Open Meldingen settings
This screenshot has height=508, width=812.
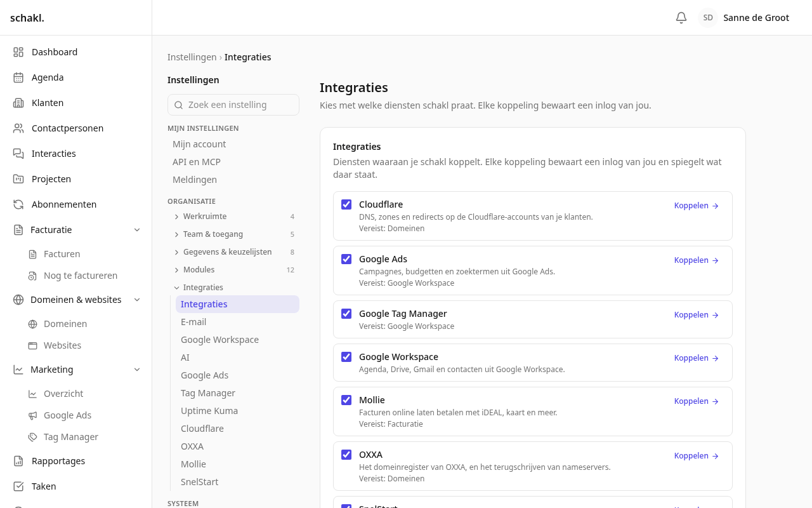click(x=233, y=180)
